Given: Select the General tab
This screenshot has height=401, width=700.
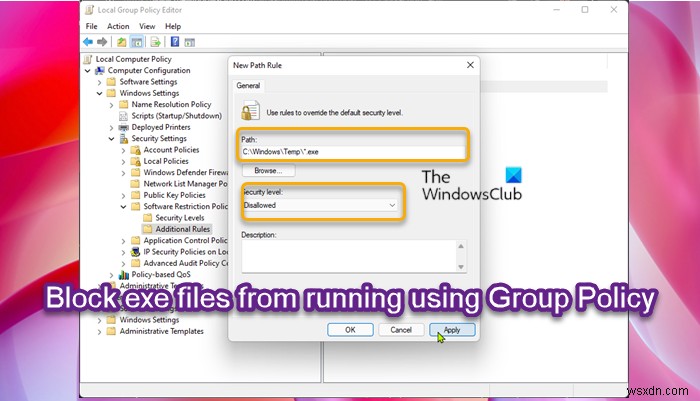Looking at the screenshot, I should click(248, 85).
